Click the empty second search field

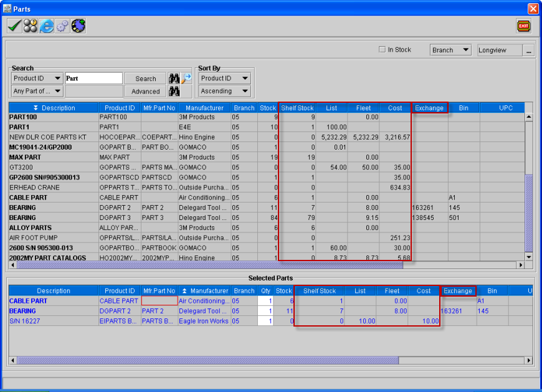(93, 91)
